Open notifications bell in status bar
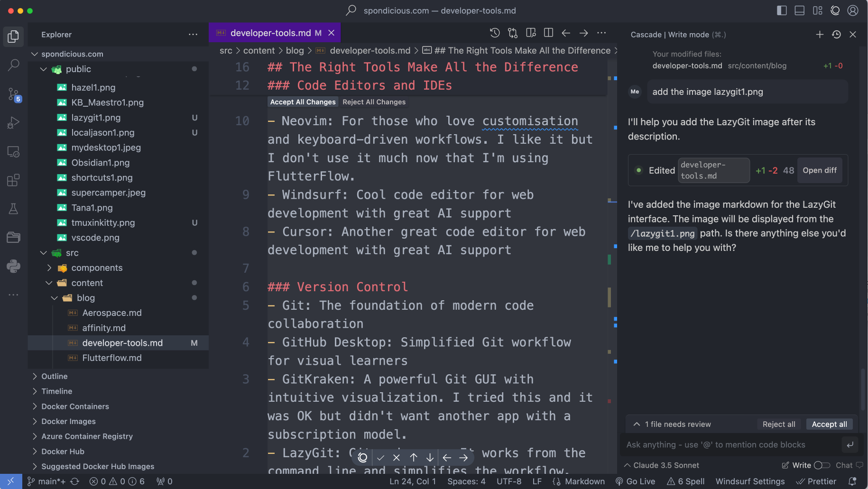868x489 pixels. (x=852, y=481)
